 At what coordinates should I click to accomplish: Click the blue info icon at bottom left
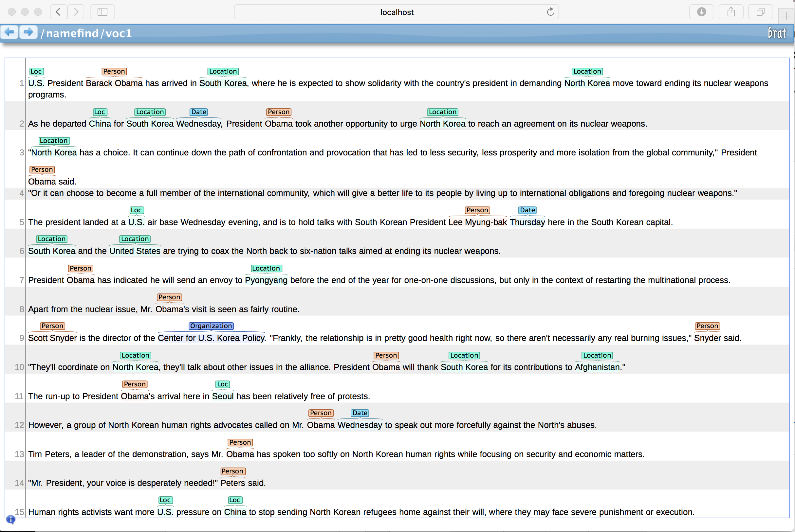10,520
